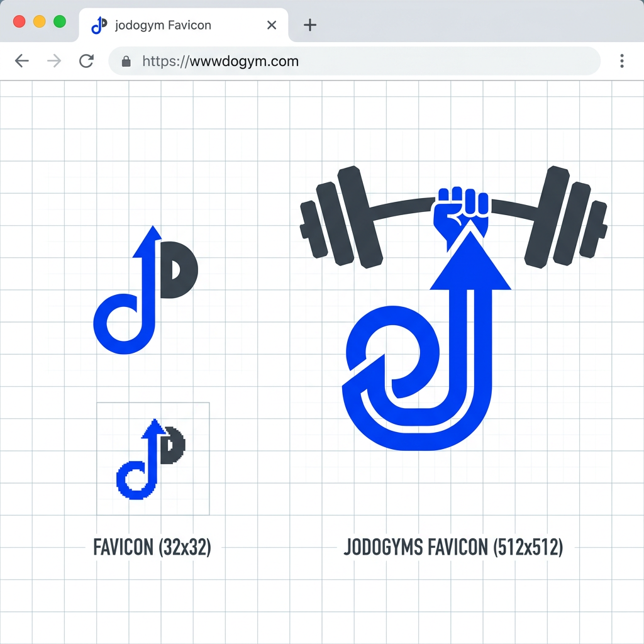Click the address bar URL field

click(x=355, y=61)
